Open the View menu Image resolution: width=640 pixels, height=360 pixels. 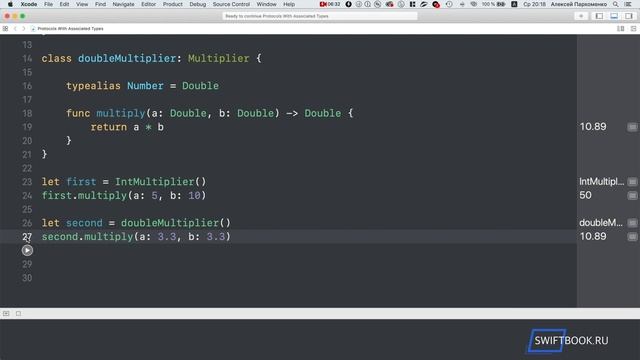(x=82, y=4)
